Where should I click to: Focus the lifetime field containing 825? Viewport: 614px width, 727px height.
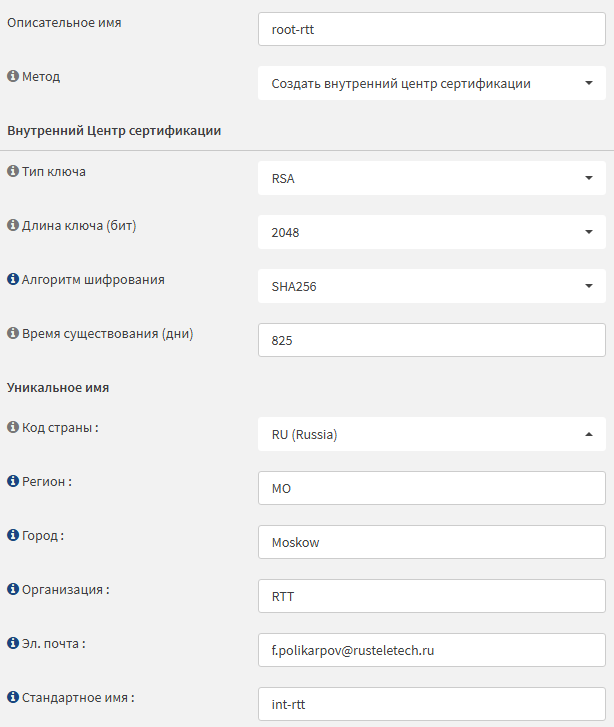432,340
